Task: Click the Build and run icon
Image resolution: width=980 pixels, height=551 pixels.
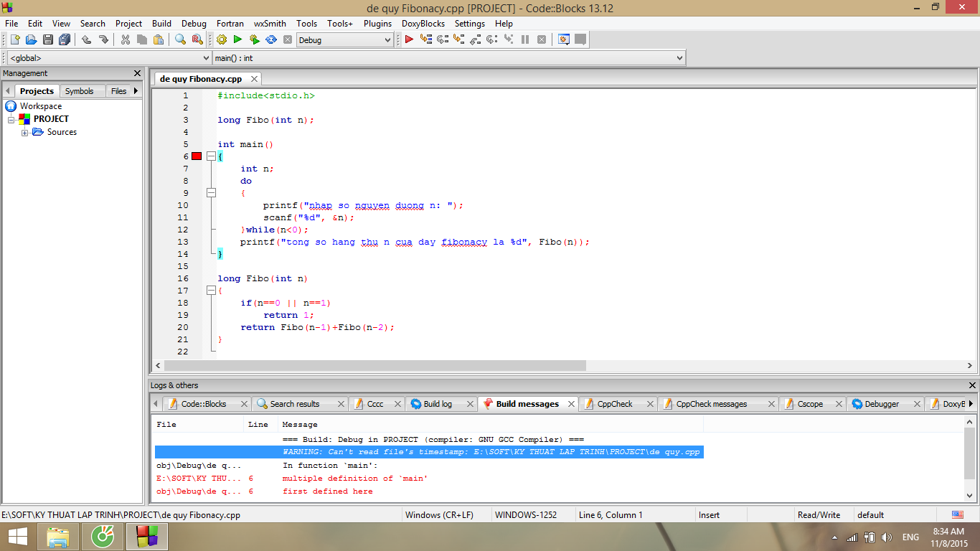Action: (x=254, y=40)
